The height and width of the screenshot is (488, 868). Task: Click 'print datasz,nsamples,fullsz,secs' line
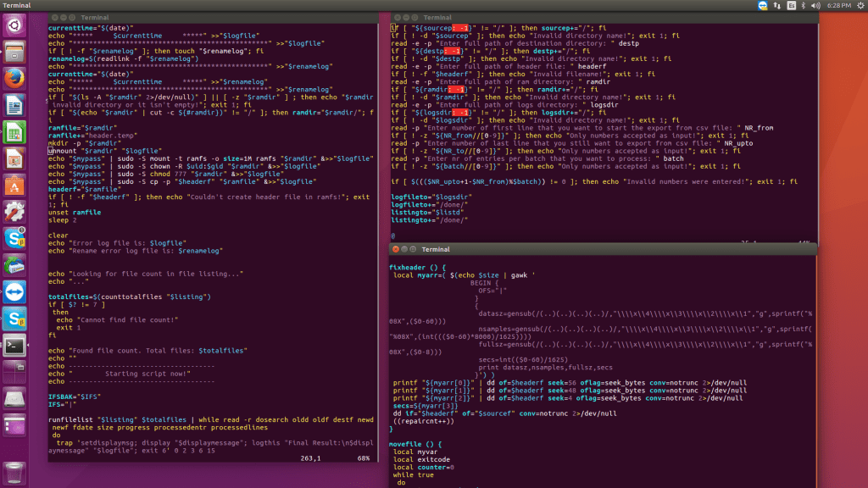pyautogui.click(x=546, y=368)
